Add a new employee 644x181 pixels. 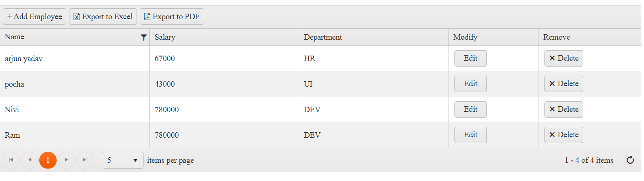35,16
